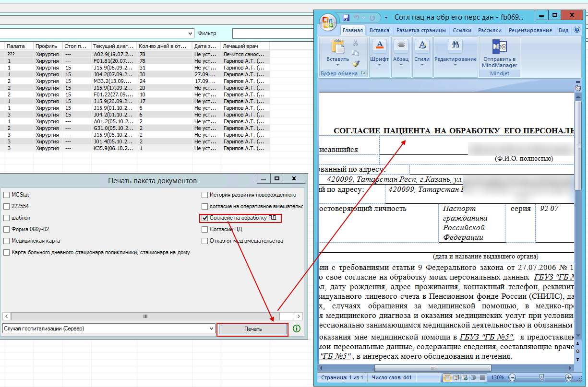The height and width of the screenshot is (387, 588).
Task: Zoom out with the minus button
Action: [512, 377]
